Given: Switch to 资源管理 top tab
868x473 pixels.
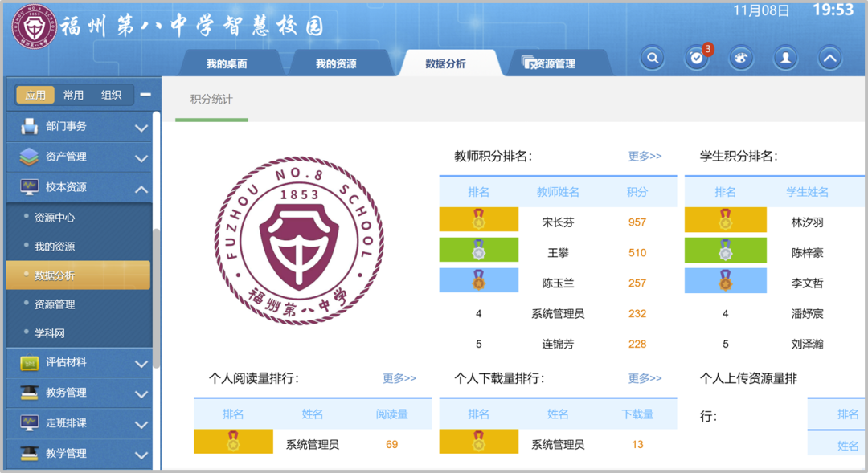Looking at the screenshot, I should point(555,63).
